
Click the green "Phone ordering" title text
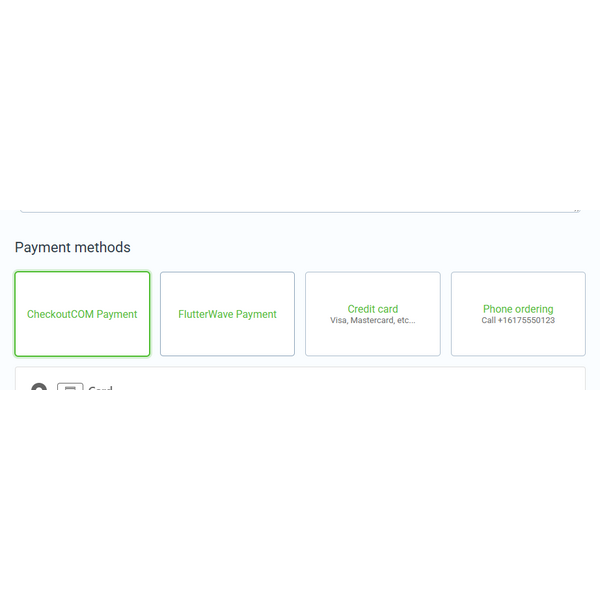tap(518, 309)
